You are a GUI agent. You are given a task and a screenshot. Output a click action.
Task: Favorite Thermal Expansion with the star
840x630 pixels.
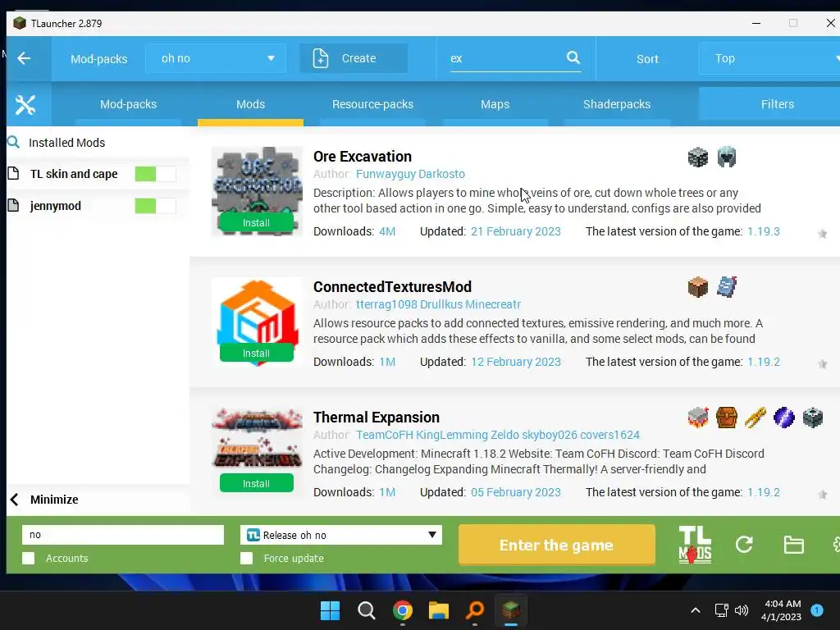[822, 495]
